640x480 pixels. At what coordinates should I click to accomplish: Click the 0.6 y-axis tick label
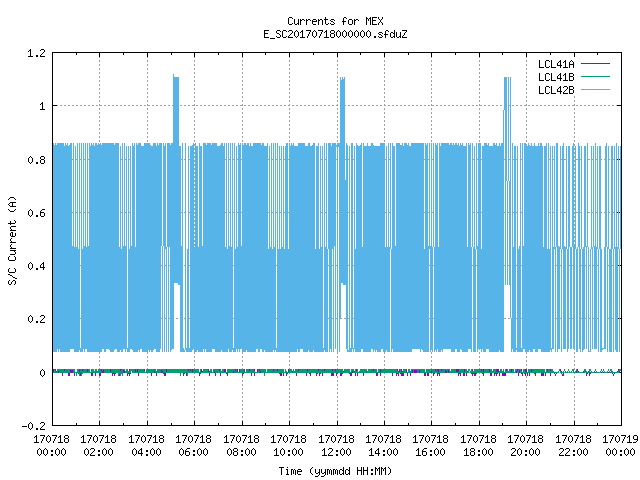(x=36, y=213)
